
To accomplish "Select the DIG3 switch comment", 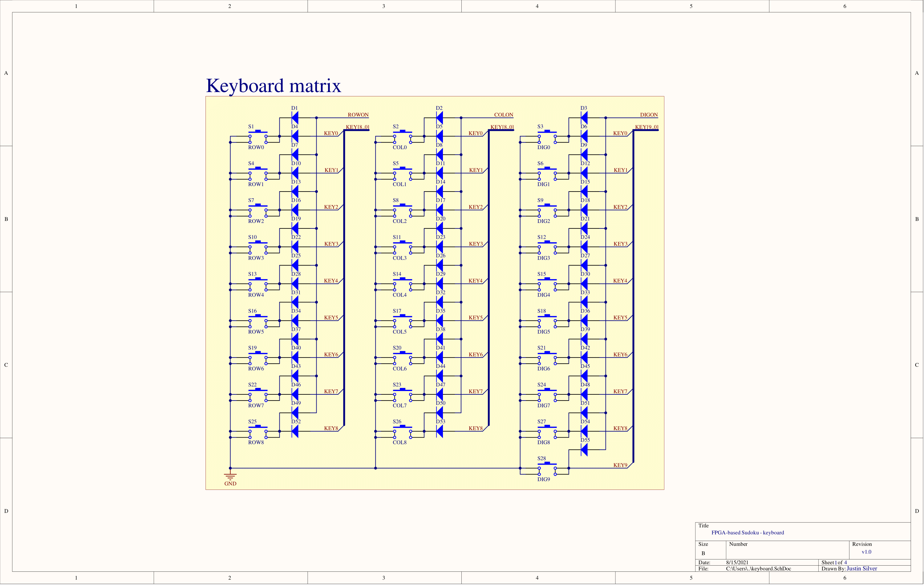I will click(x=544, y=258).
